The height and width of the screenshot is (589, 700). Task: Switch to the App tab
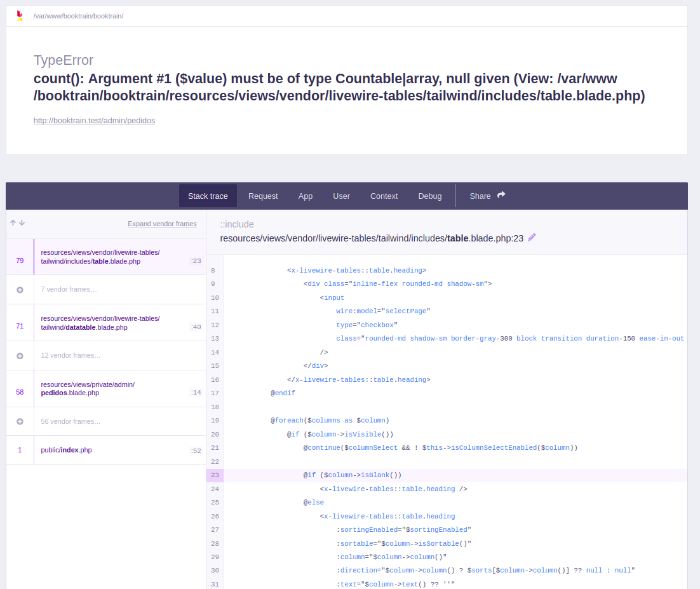coord(306,196)
